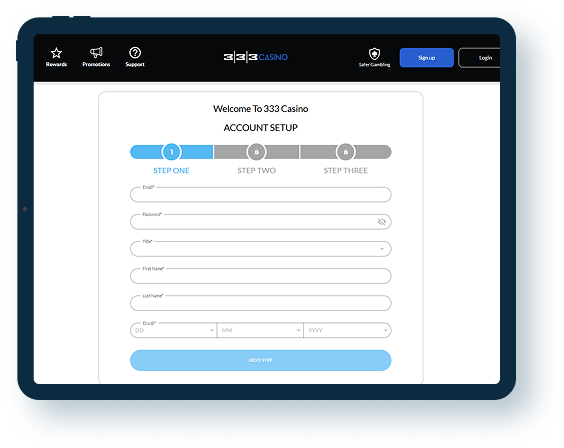Screen dimensions: 564x448
Task: Open Promotions megaphone icon
Action: click(96, 52)
